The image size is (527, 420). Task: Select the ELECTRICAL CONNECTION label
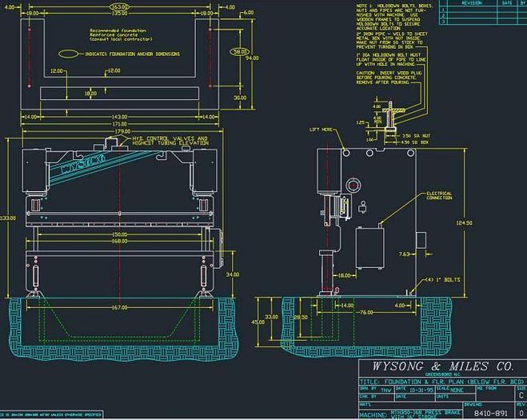439,195
